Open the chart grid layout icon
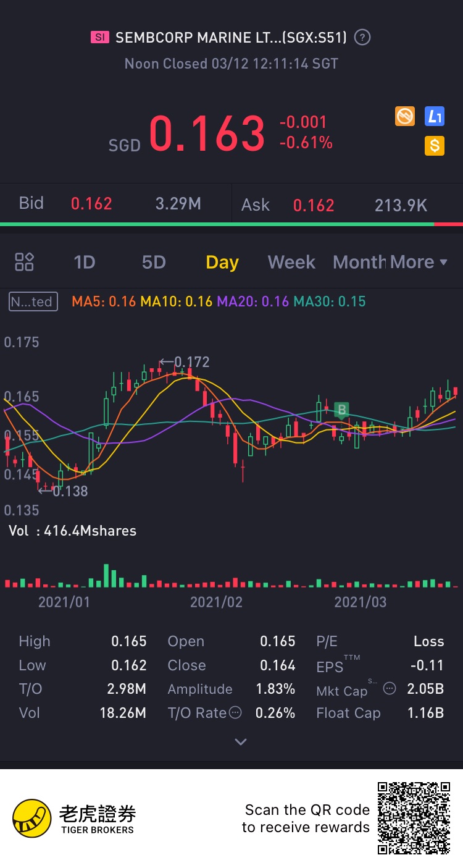This screenshot has height=868, width=463. [x=24, y=262]
